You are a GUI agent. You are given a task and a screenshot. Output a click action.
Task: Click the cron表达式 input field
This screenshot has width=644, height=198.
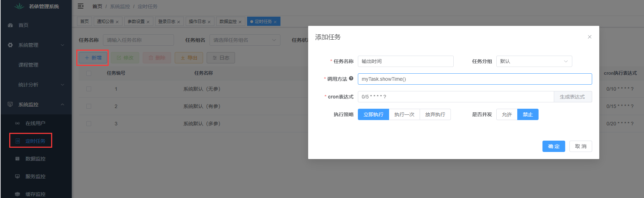(x=456, y=97)
